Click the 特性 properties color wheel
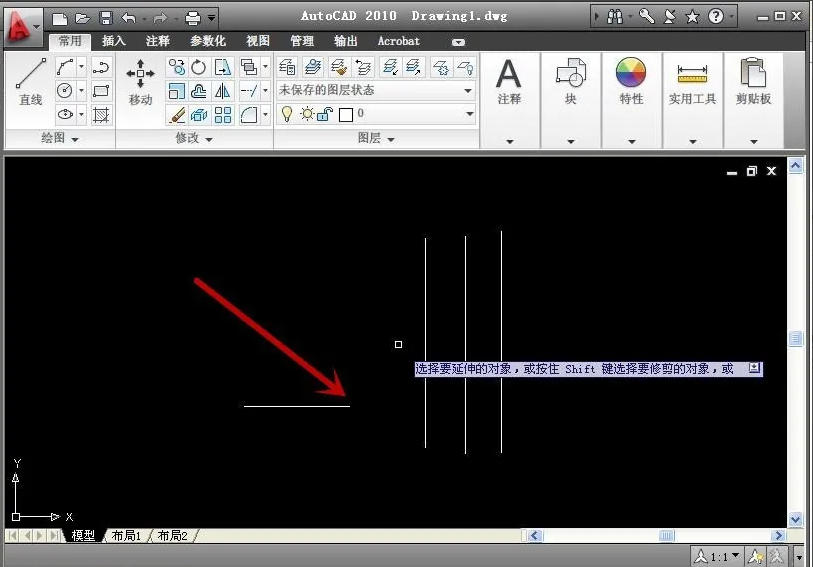The height and width of the screenshot is (567, 813). [631, 75]
